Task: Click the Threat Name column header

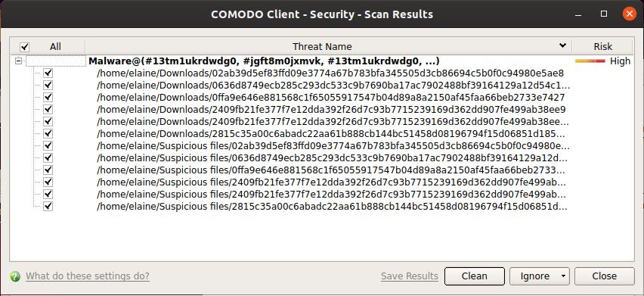Action: 322,46
